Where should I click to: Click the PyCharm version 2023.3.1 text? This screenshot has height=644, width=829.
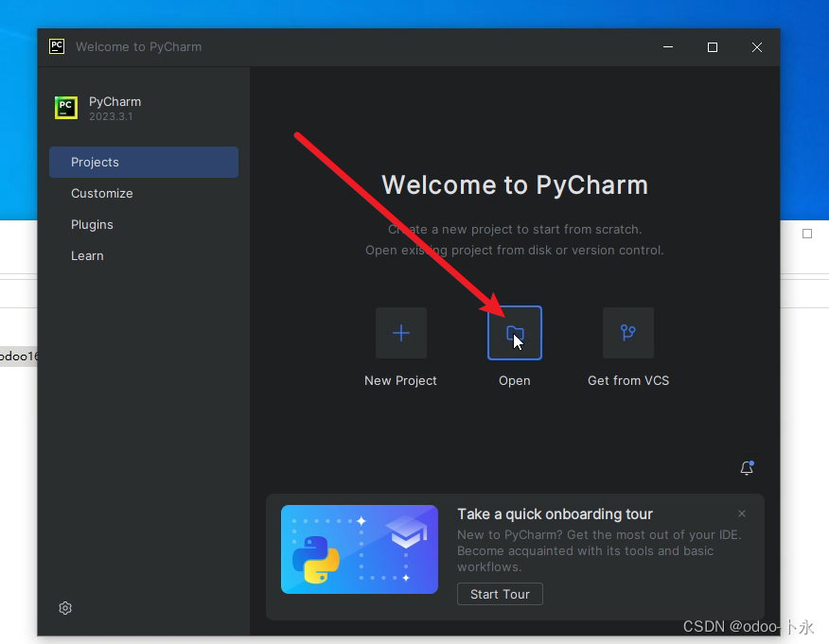(x=111, y=116)
